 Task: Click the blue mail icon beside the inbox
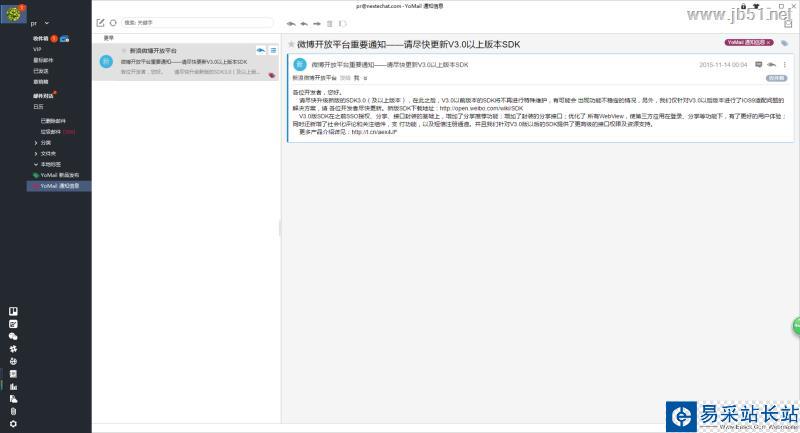[64, 39]
